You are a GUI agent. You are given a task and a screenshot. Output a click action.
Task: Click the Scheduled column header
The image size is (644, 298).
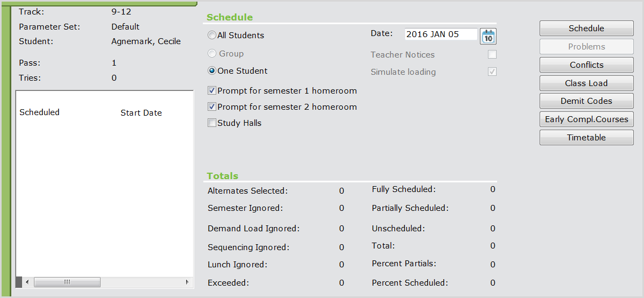point(39,112)
